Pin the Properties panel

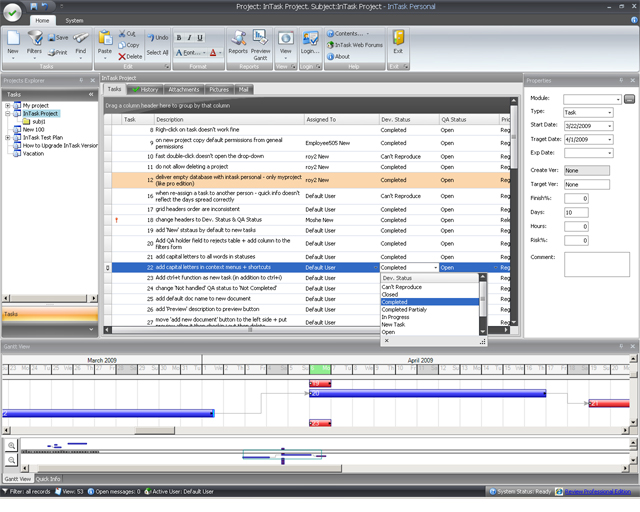621,80
